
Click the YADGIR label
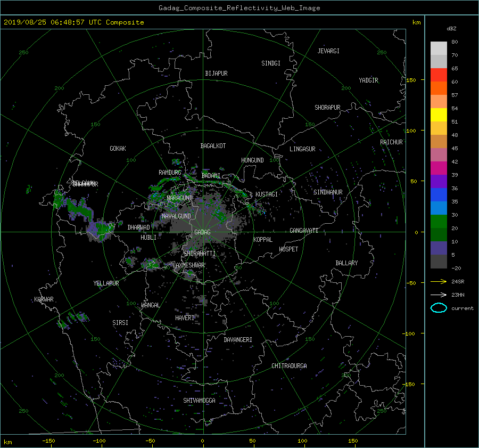368,80
